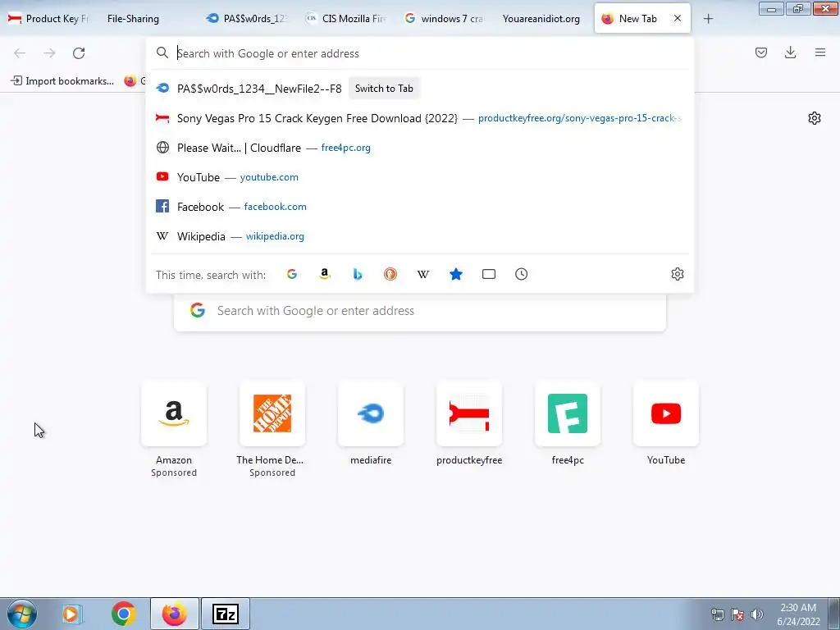Search this time with Wikipedia icon
This screenshot has width=840, height=630.
tap(423, 274)
